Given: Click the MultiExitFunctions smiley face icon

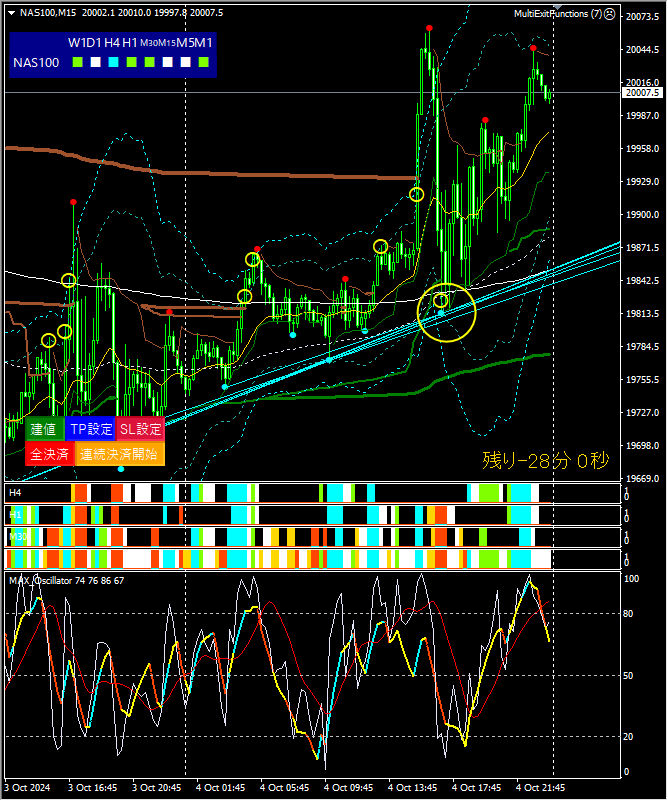Looking at the screenshot, I should click(610, 14).
